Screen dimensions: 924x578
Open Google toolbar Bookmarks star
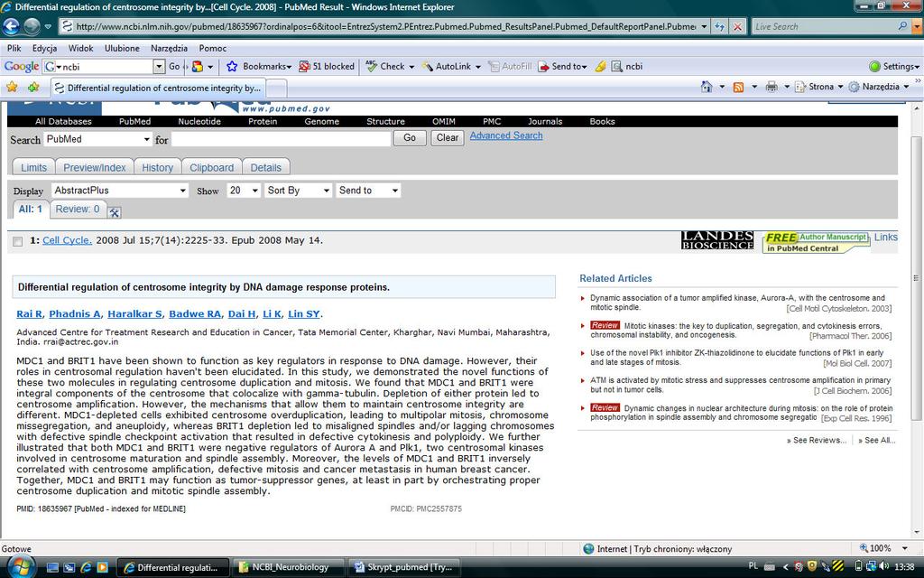[x=232, y=67]
